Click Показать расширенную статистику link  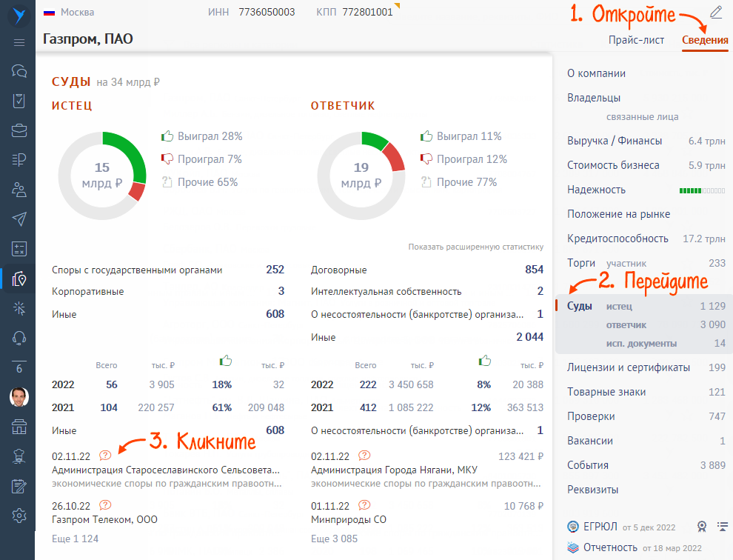(476, 247)
